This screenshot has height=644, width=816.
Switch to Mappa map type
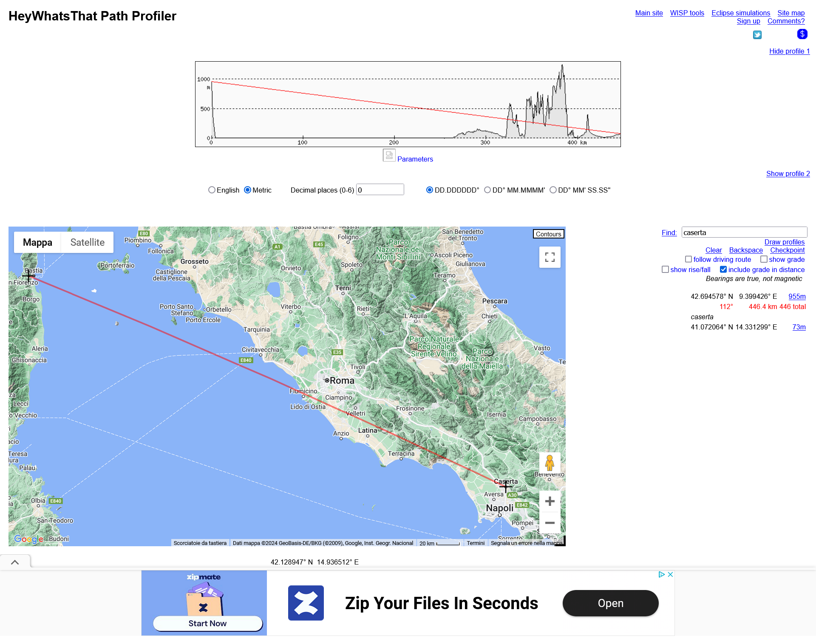click(x=37, y=242)
